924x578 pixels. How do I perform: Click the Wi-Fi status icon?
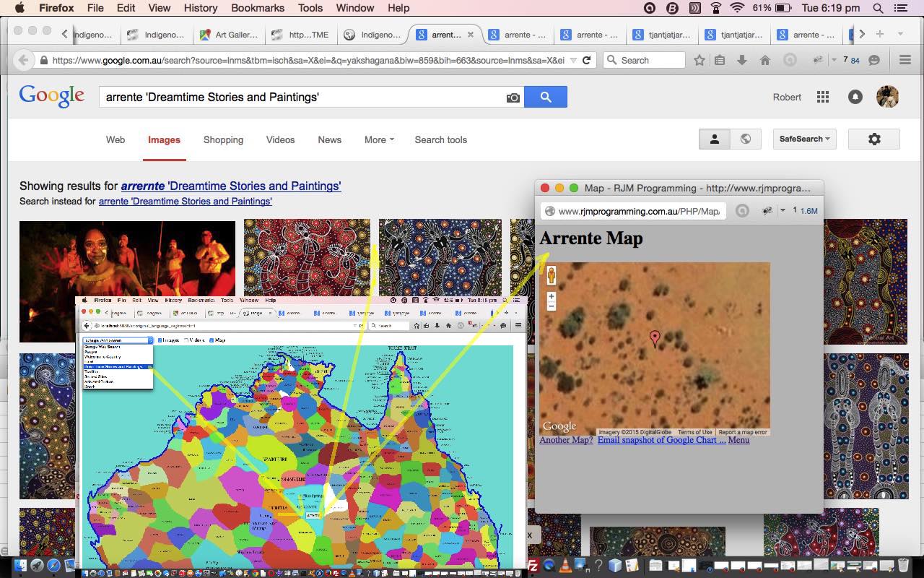(737, 8)
